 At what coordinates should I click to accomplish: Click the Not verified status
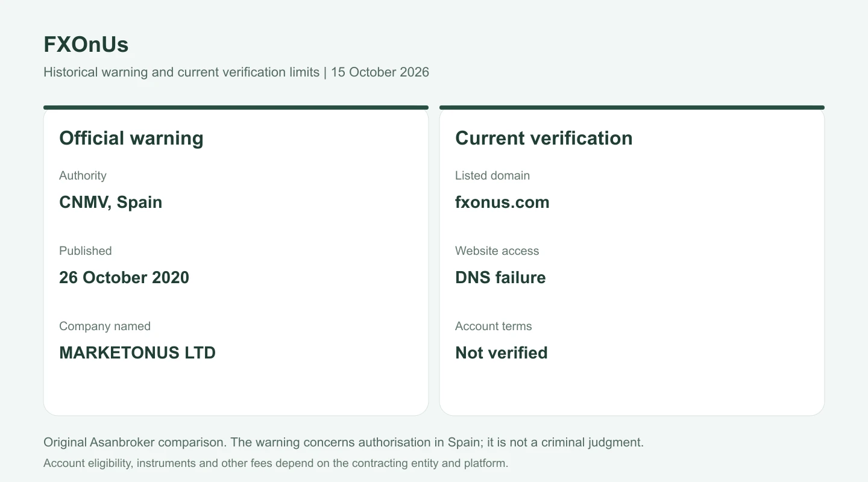pyautogui.click(x=502, y=352)
